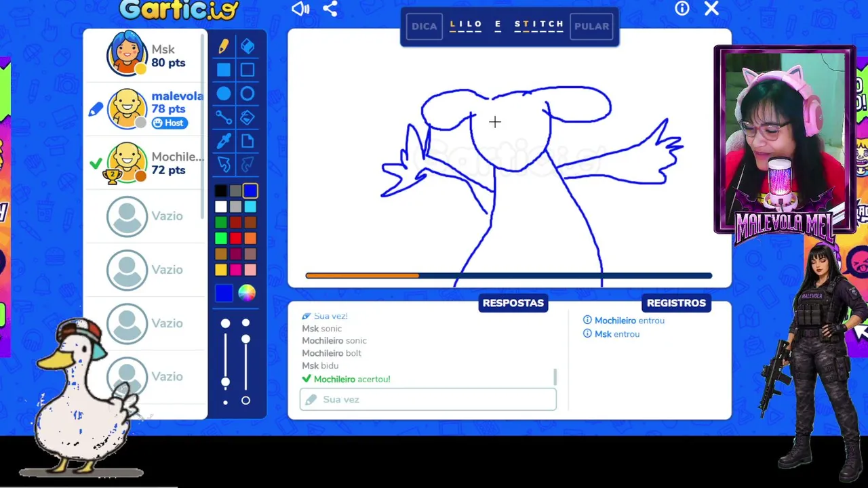Click the answers chat scrollbar
The height and width of the screenshot is (488, 868).
(x=555, y=377)
